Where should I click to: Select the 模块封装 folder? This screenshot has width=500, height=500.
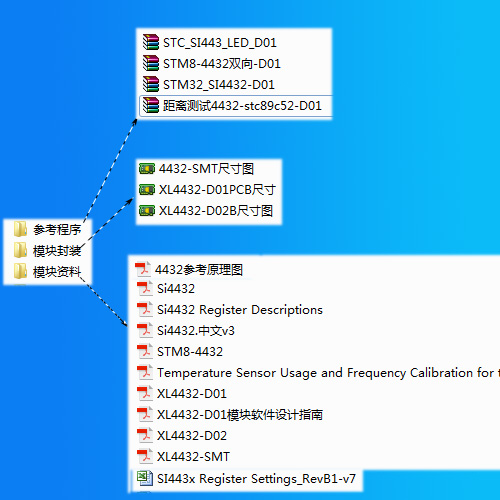pyautogui.click(x=47, y=250)
